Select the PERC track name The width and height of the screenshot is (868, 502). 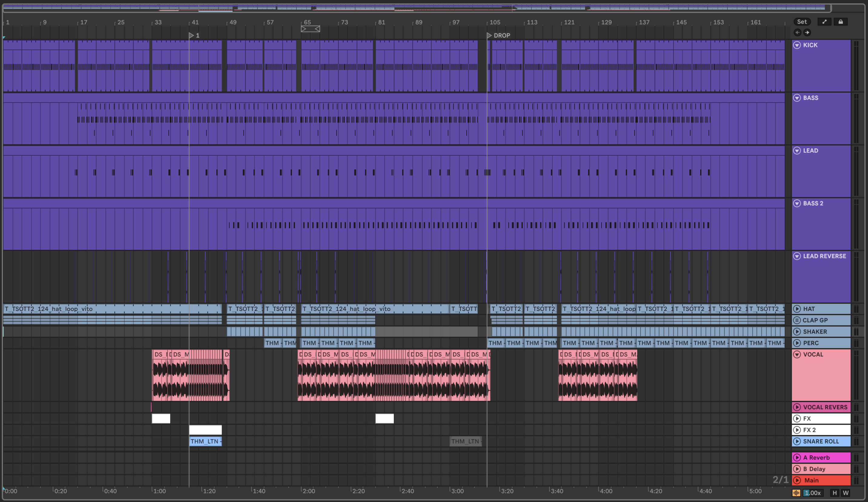tap(811, 343)
